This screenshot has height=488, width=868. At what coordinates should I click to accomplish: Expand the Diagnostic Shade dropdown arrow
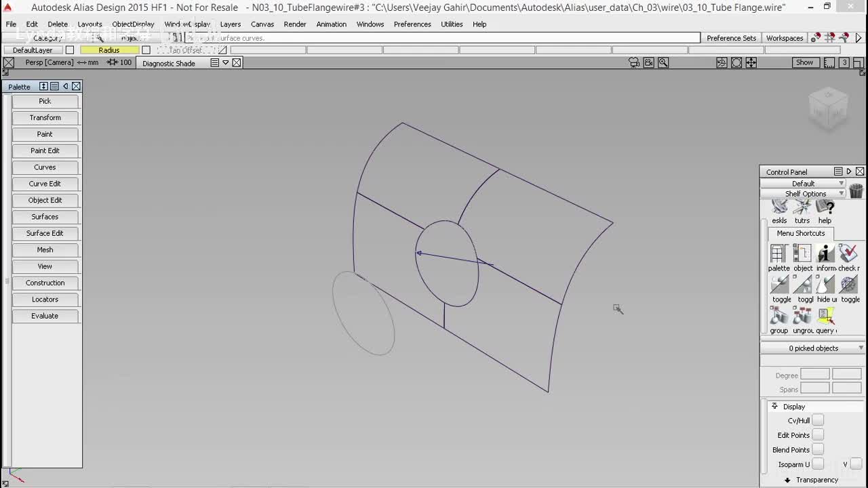click(226, 62)
